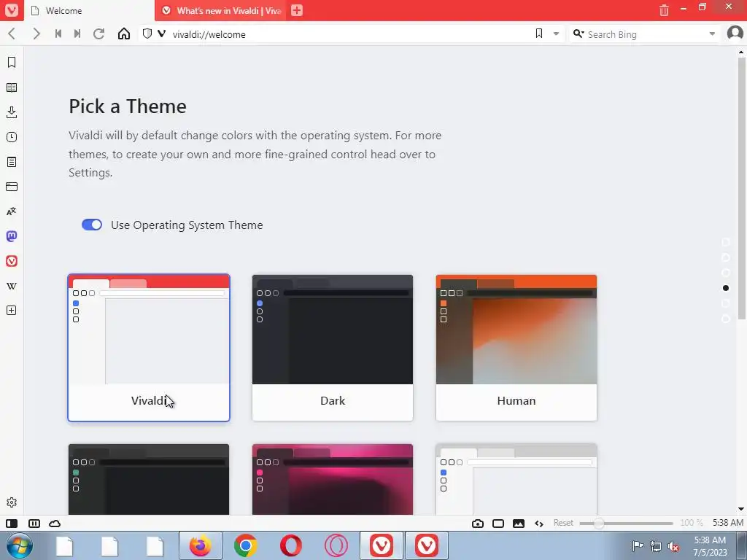The height and width of the screenshot is (560, 747).
Task: Select the Human theme card
Action: point(516,348)
